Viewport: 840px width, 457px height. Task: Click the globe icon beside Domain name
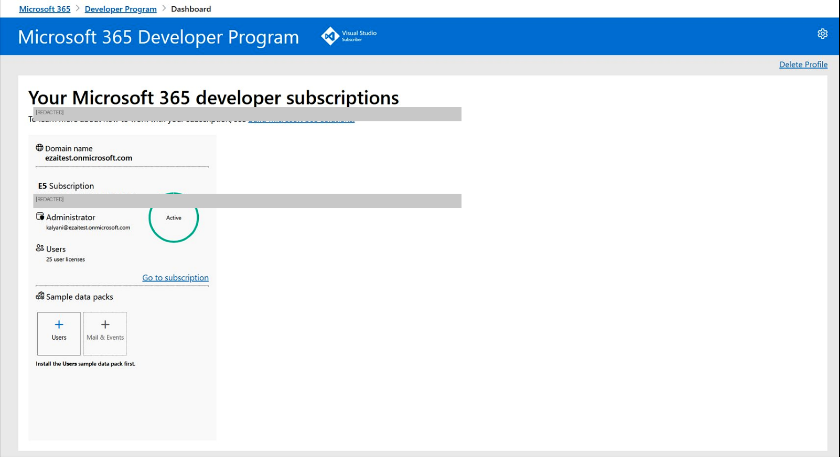click(x=39, y=148)
